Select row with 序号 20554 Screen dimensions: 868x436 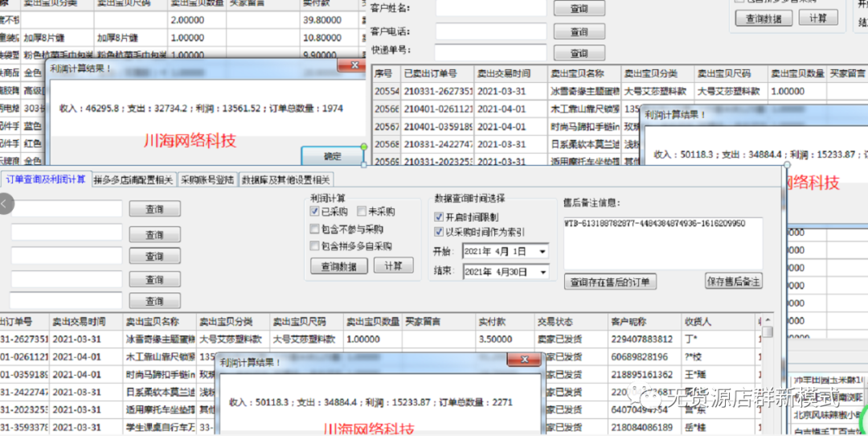tap(387, 91)
